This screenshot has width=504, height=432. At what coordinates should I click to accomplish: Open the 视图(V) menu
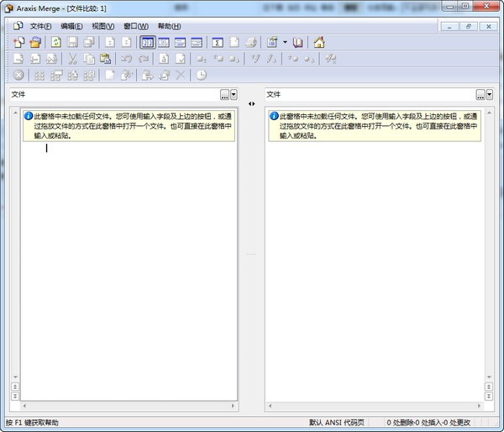pyautogui.click(x=103, y=26)
